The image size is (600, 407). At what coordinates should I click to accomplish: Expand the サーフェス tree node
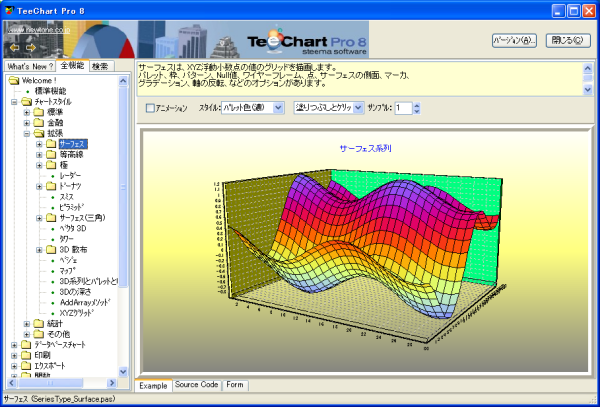point(39,144)
